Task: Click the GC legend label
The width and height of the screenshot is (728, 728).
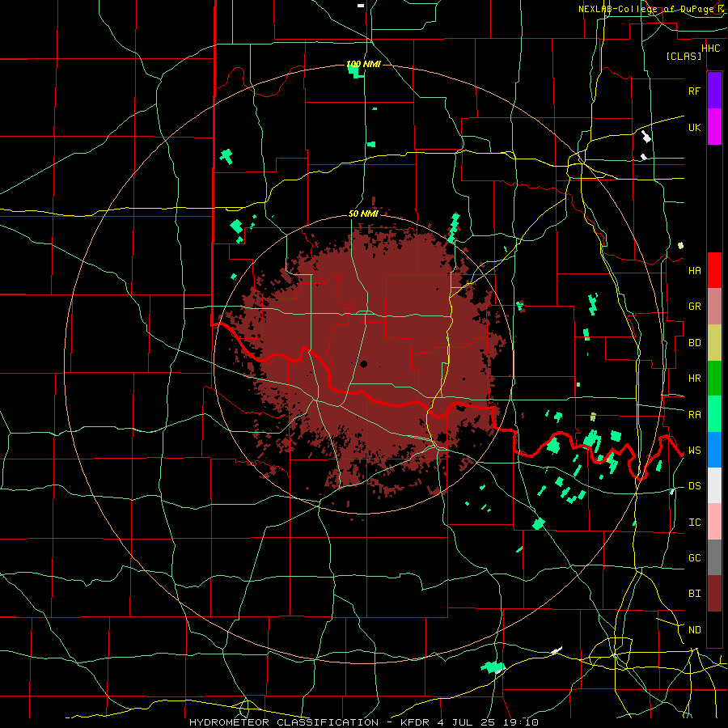Action: coord(694,558)
